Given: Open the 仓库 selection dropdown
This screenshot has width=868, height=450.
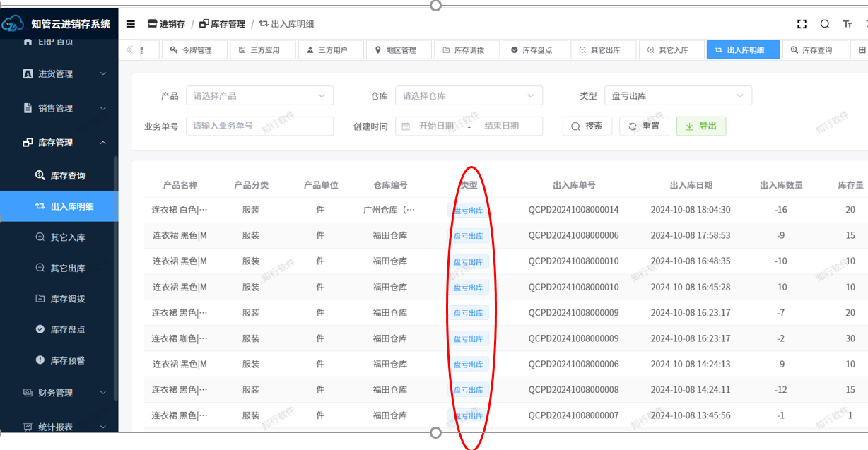Looking at the screenshot, I should tap(468, 96).
